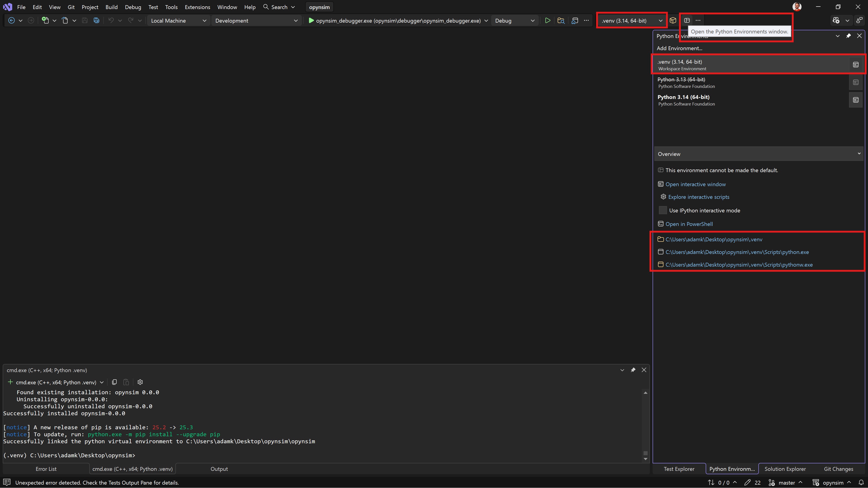This screenshot has height=488, width=868.
Task: Click the Save All toolbar icon
Action: coord(96,21)
